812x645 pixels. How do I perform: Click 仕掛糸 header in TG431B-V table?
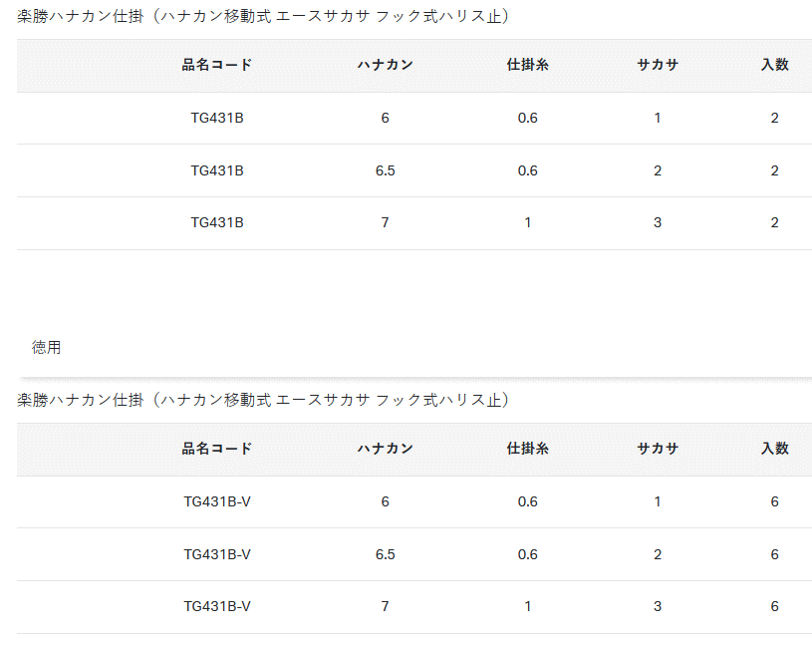[527, 449]
